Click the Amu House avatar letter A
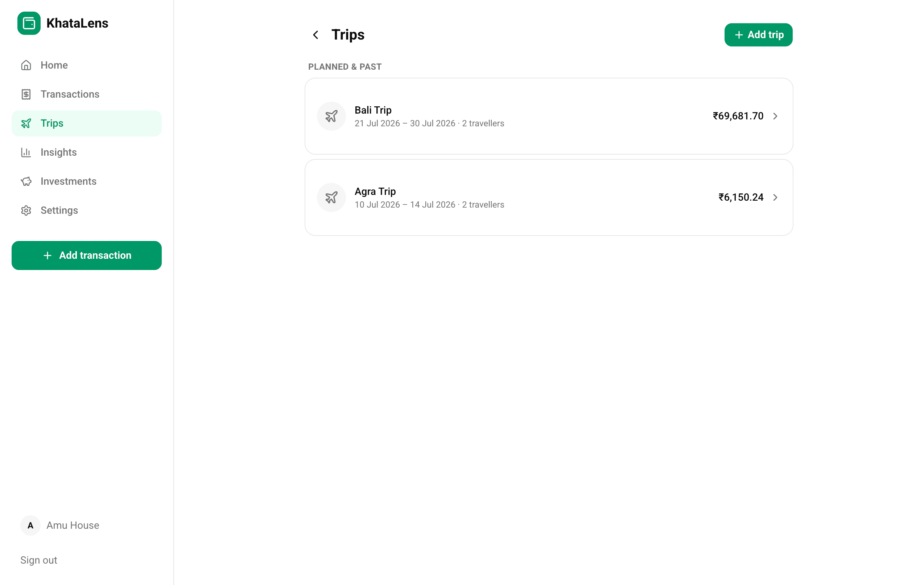Image resolution: width=924 pixels, height=585 pixels. 30,525
